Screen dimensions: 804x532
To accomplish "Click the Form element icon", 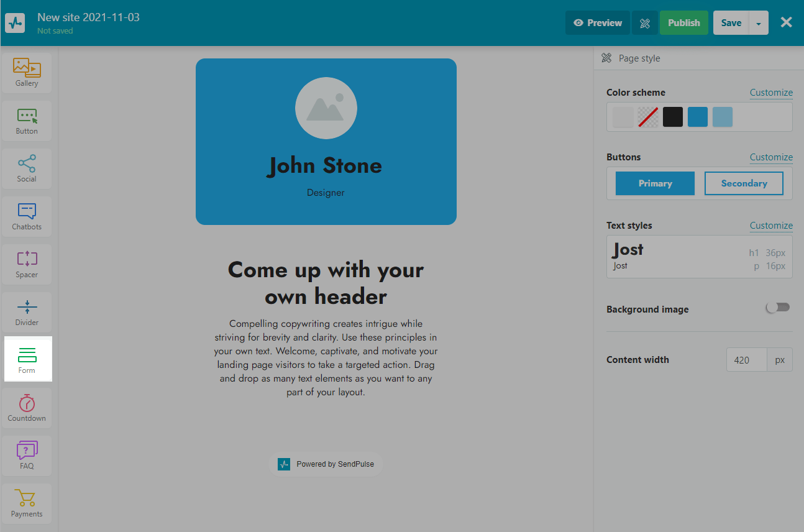I will (27, 355).
